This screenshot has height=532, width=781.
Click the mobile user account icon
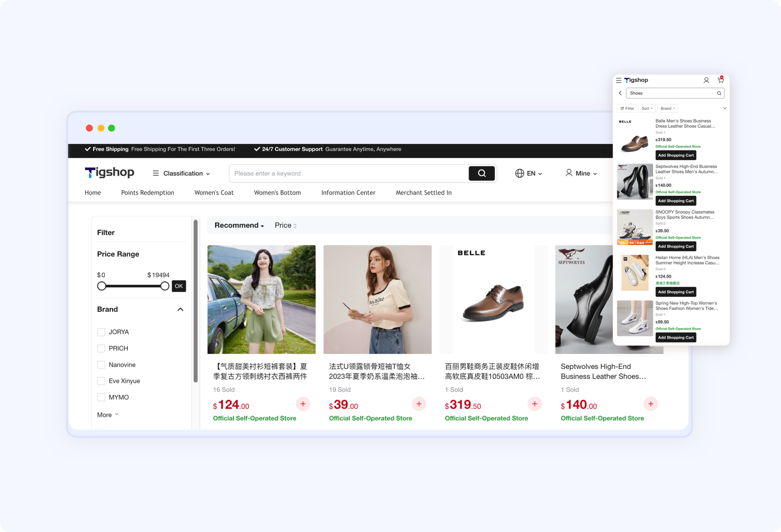(706, 80)
